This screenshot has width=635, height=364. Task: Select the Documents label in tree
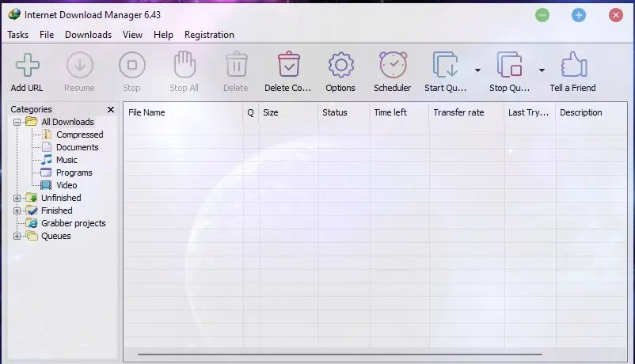(78, 147)
